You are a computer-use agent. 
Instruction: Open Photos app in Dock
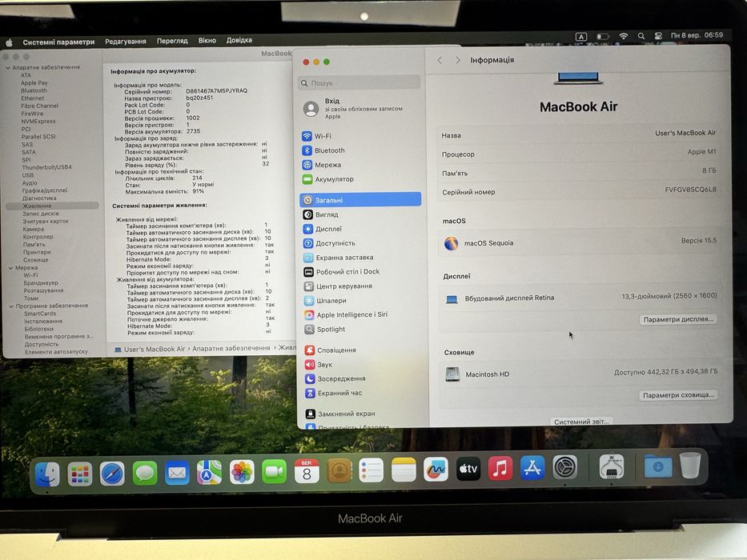pyautogui.click(x=242, y=472)
